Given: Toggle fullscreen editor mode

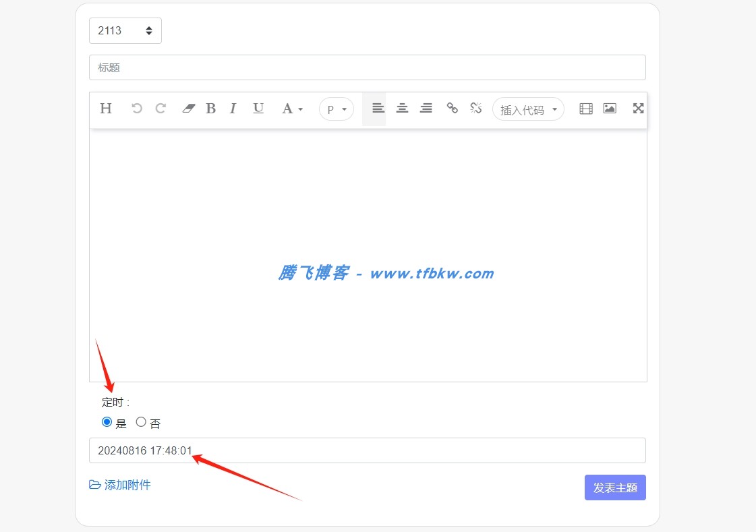Looking at the screenshot, I should click(639, 109).
